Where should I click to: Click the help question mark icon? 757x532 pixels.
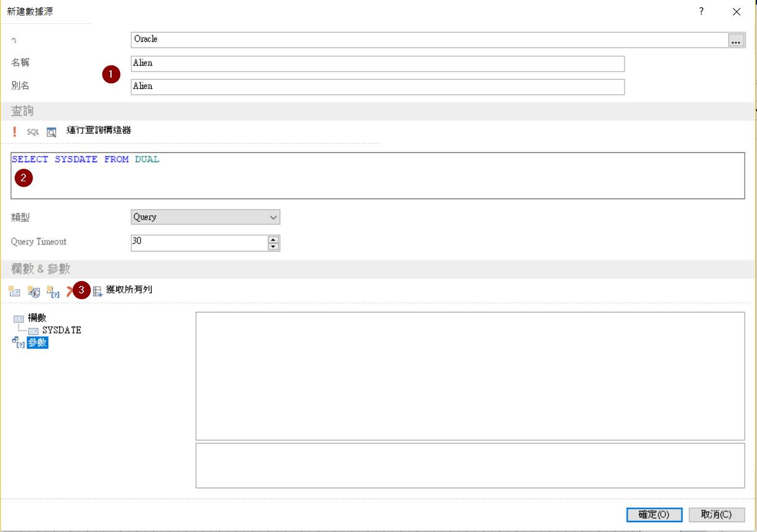coord(701,12)
